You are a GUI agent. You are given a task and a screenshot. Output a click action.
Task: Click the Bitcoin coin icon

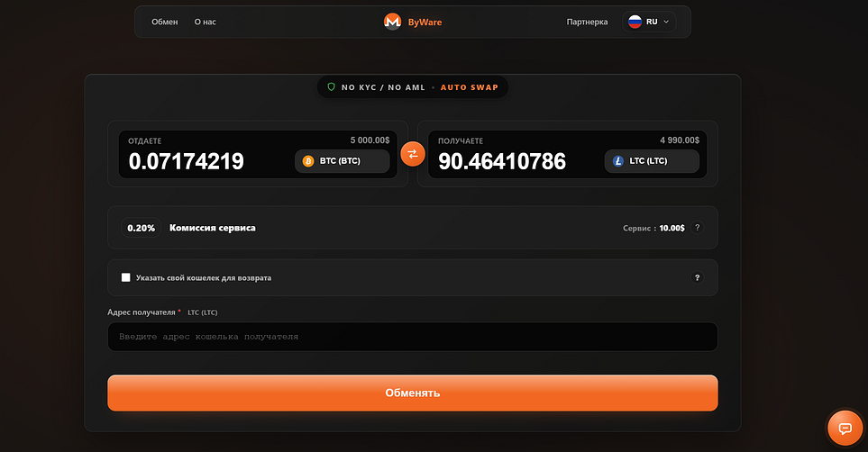(x=308, y=161)
